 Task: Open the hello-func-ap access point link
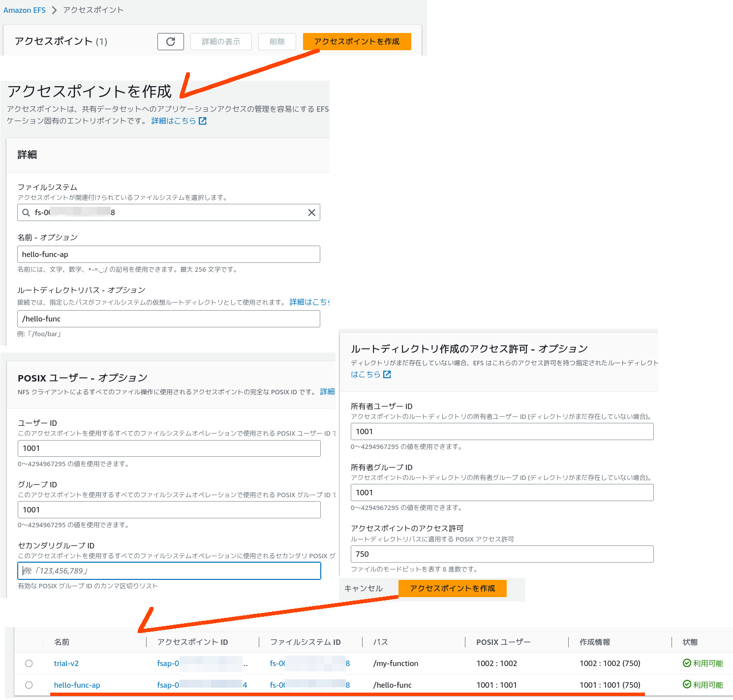point(77,685)
